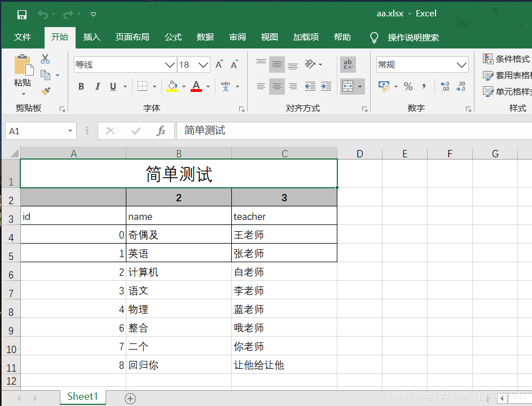Click the Cut scissors icon
Image resolution: width=532 pixels, height=406 pixels.
(x=45, y=59)
